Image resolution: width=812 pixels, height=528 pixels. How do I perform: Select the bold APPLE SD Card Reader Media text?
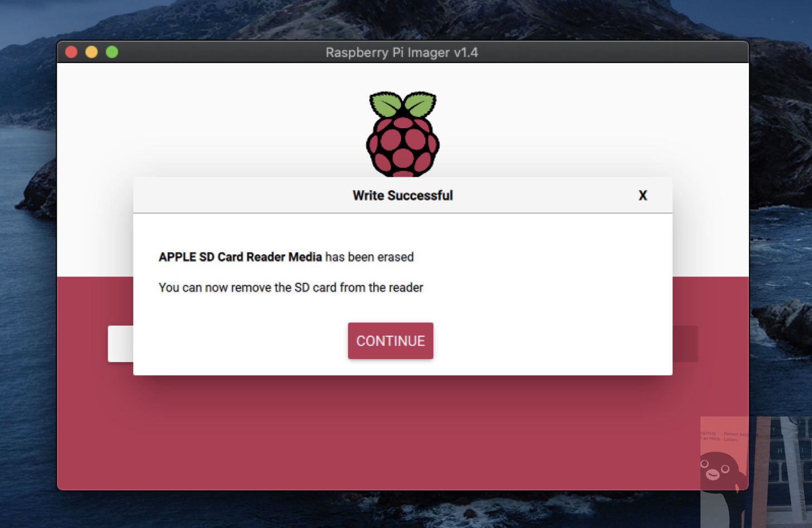[x=240, y=257]
